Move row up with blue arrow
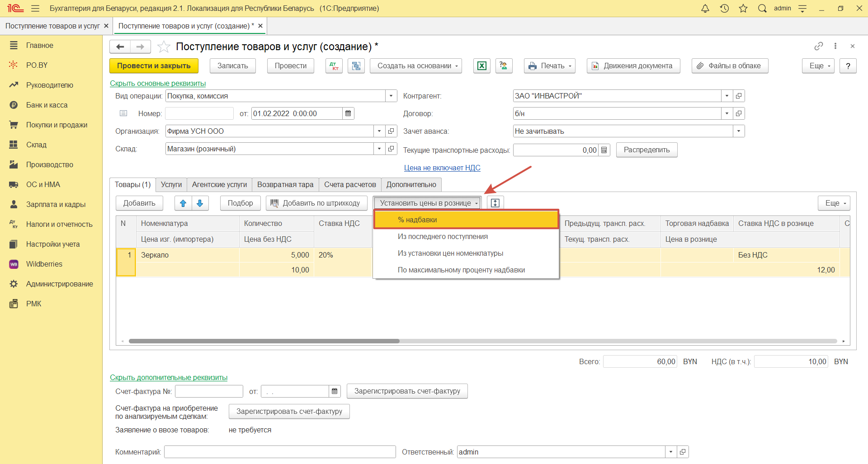The width and height of the screenshot is (868, 464). tap(183, 203)
